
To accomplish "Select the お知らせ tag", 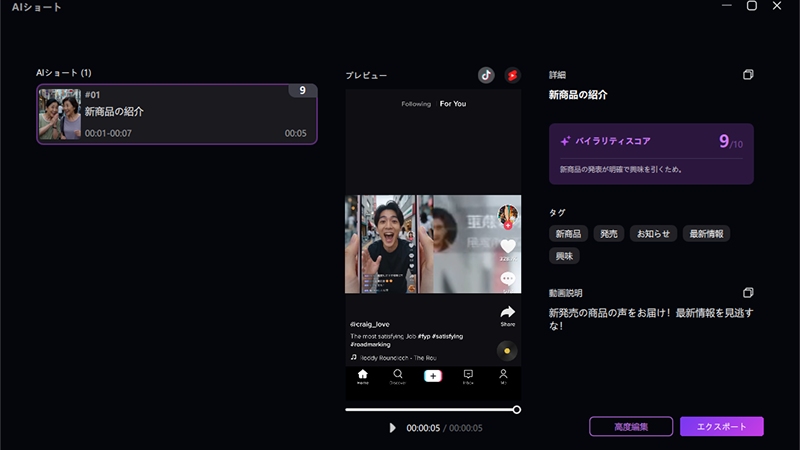I will pyautogui.click(x=653, y=234).
